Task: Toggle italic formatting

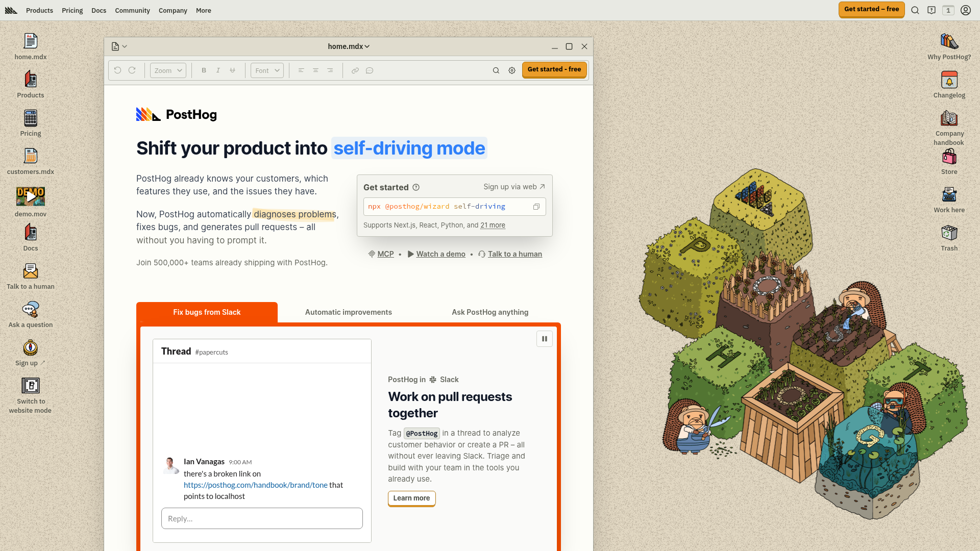Action: click(218, 70)
